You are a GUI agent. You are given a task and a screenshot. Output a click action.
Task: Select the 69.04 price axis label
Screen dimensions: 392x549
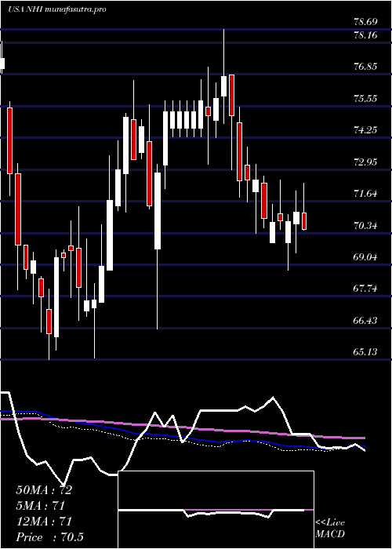click(x=365, y=257)
